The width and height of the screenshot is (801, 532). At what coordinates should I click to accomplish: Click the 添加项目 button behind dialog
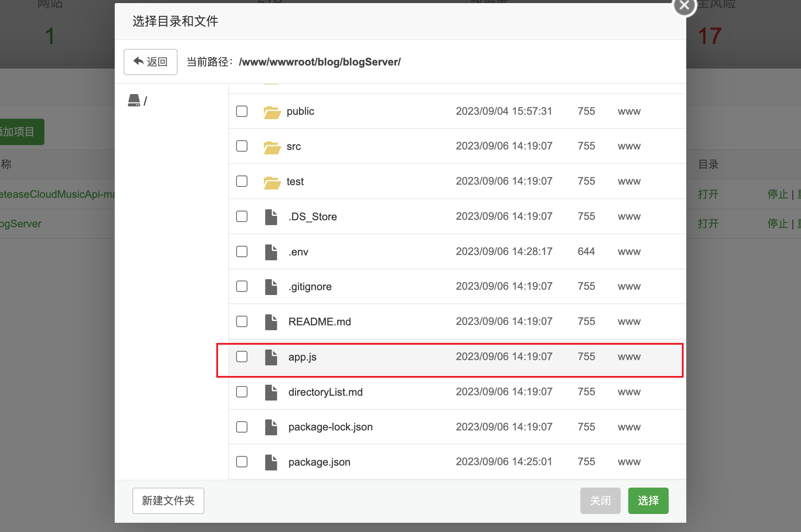(x=21, y=132)
